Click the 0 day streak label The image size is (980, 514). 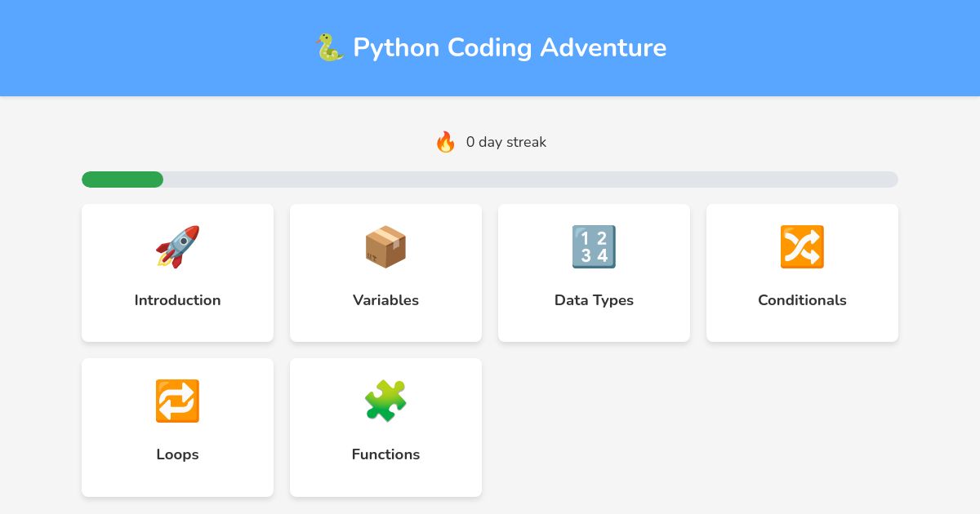click(x=505, y=142)
